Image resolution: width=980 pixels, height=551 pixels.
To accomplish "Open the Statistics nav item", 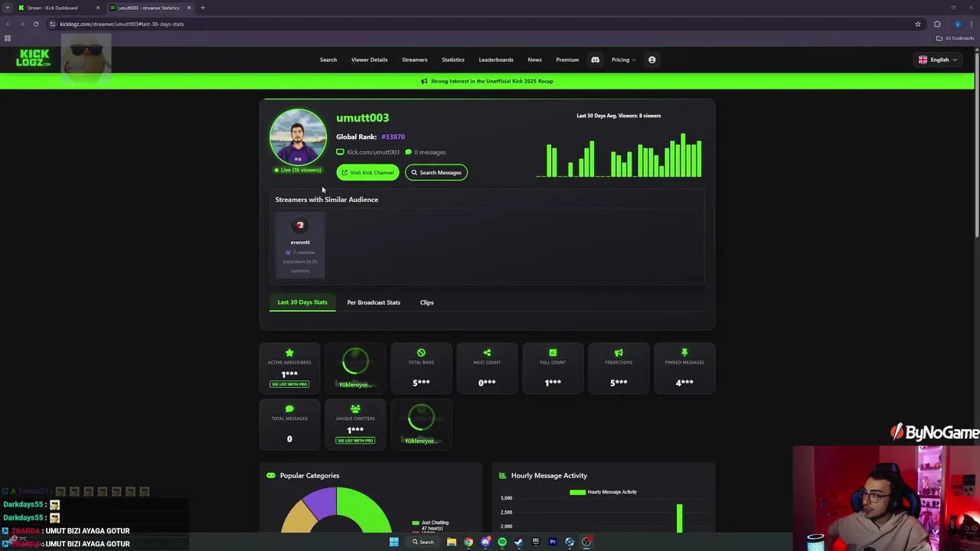I will coord(452,60).
